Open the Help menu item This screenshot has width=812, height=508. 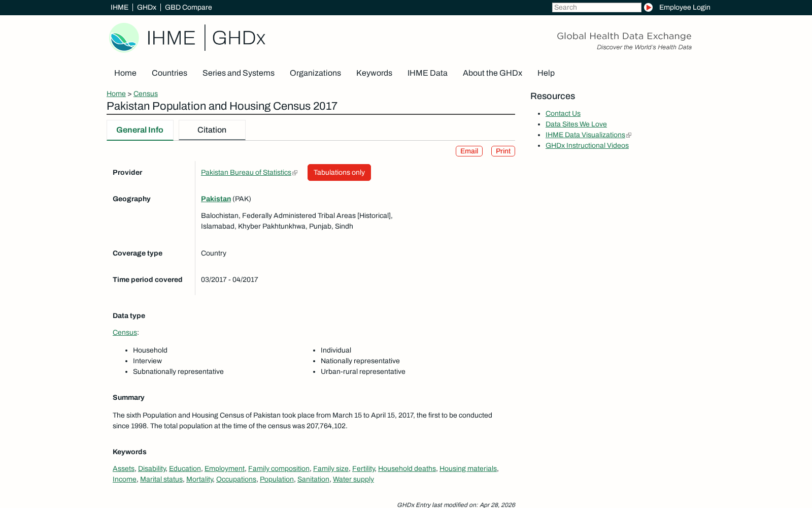[546, 73]
